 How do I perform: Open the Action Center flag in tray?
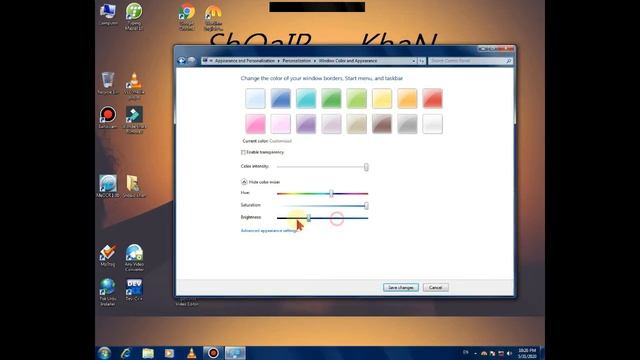tap(492, 353)
